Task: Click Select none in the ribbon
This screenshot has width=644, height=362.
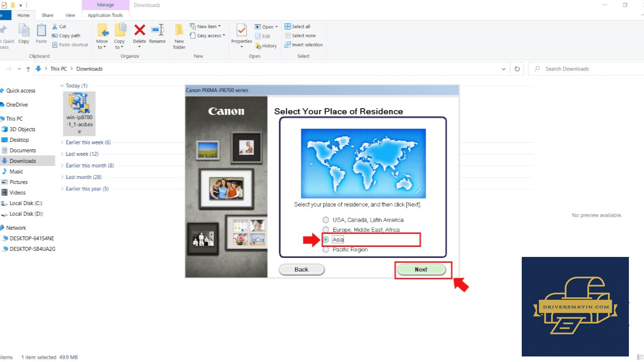Action: (300, 36)
